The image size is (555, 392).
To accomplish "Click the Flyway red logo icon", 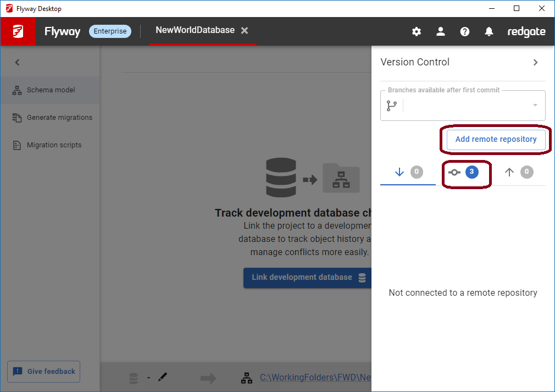I will tap(18, 31).
